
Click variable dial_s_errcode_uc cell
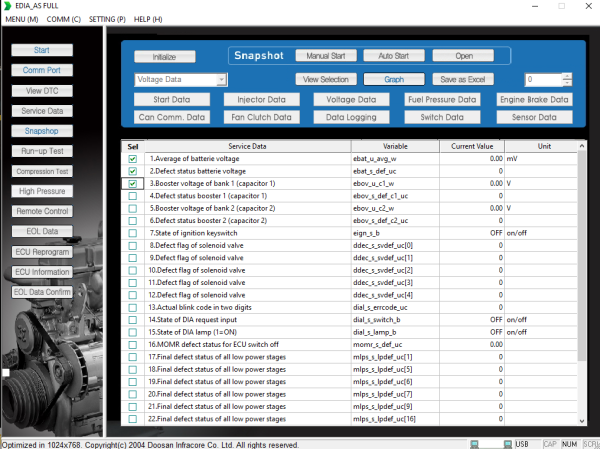395,307
